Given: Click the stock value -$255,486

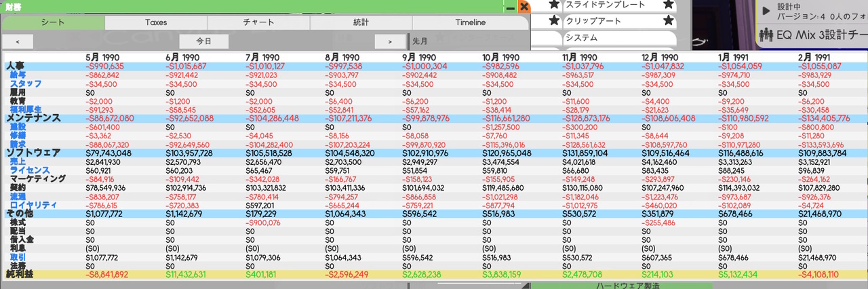Looking at the screenshot, I should (658, 222).
